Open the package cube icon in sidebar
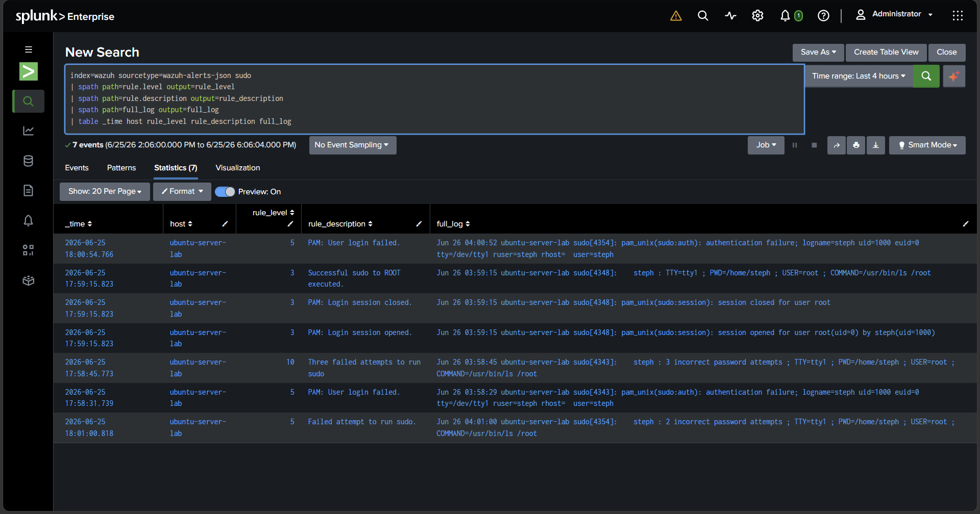 [29, 280]
